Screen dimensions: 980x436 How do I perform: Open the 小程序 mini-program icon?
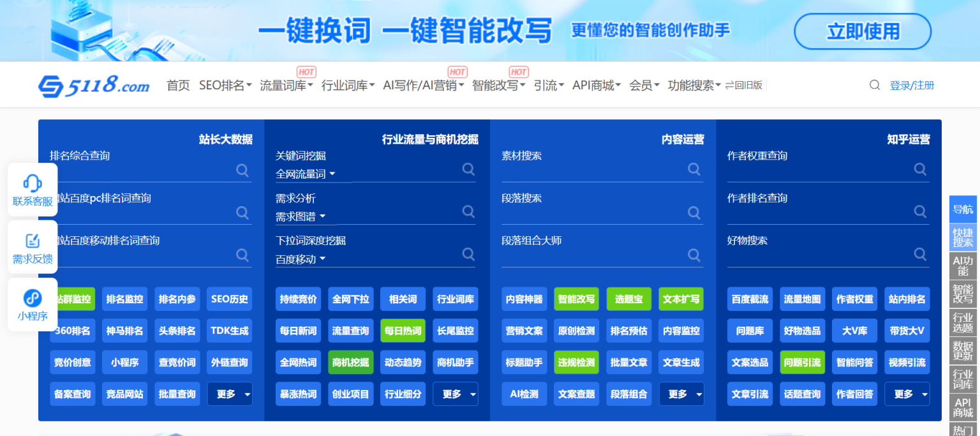pyautogui.click(x=33, y=304)
